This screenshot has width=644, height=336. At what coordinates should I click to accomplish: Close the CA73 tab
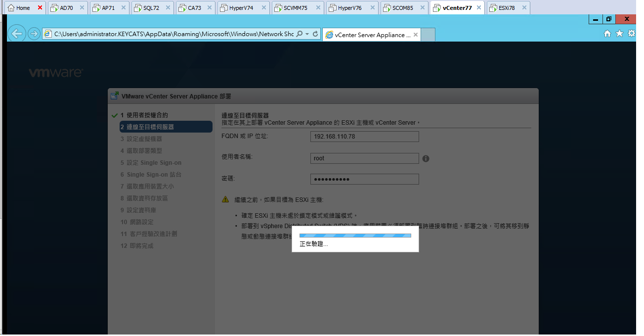[209, 8]
